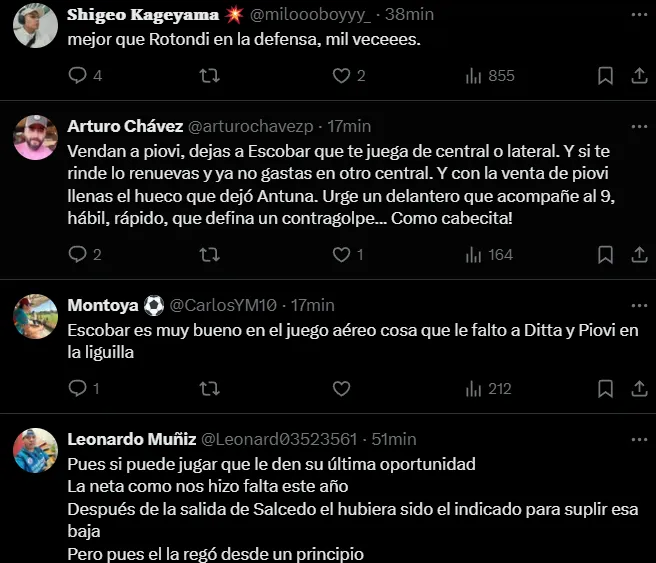Screen dimensions: 656x563
Task: Click Leonardo Muñiz's profile avatar
Action: click(35, 450)
